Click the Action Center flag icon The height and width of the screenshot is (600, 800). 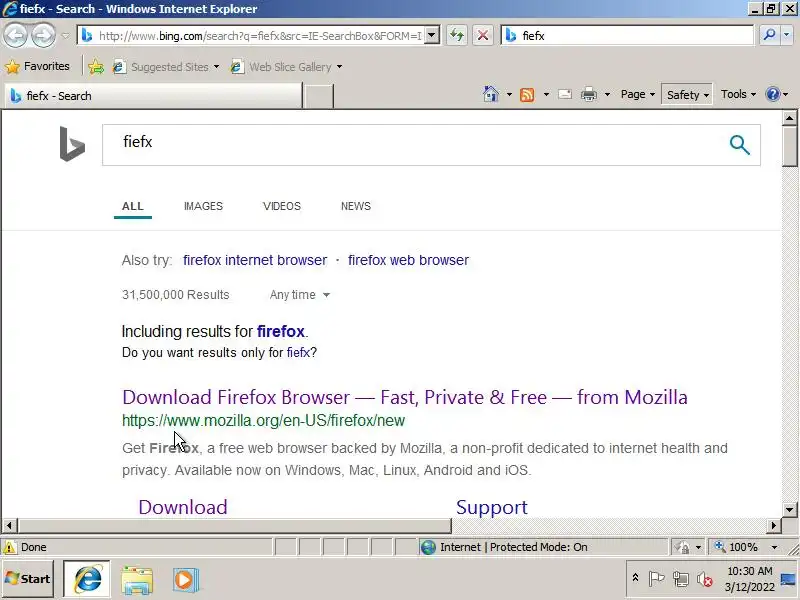point(656,579)
